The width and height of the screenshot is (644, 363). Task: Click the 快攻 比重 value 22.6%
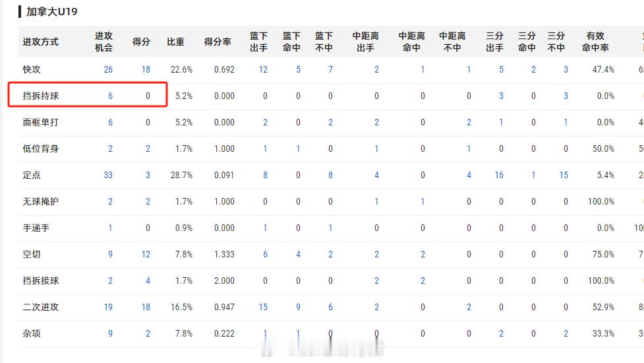point(181,69)
